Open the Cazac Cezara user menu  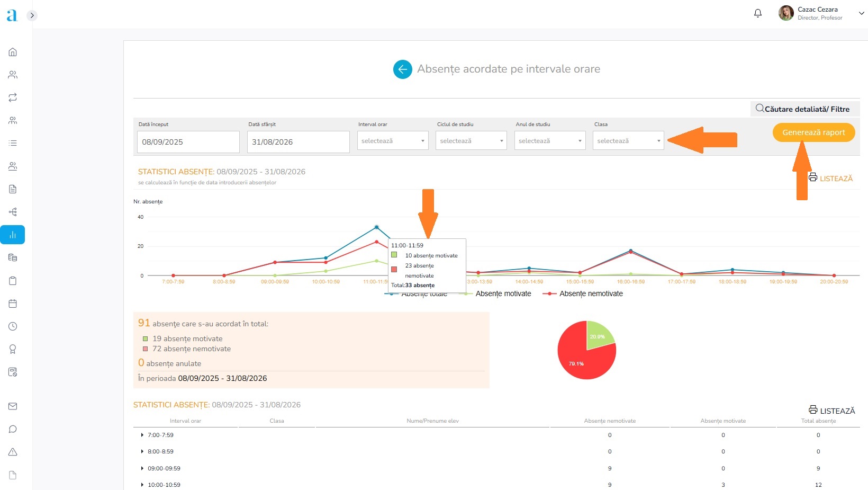click(820, 13)
